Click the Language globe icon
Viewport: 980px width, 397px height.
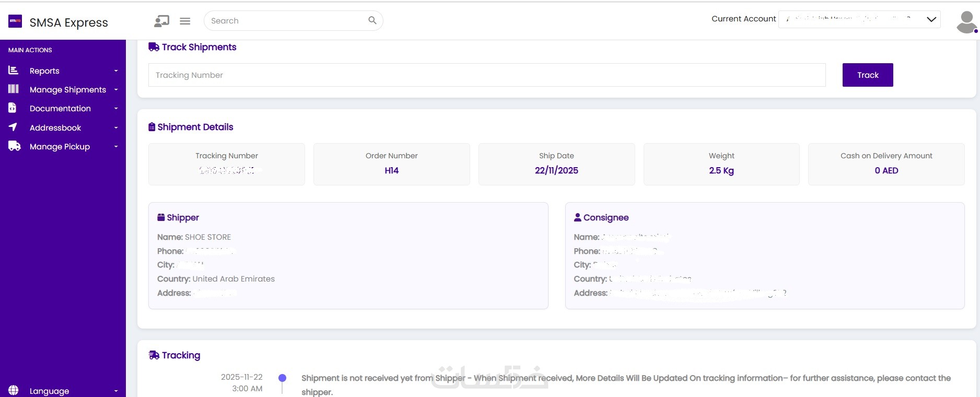[14, 390]
